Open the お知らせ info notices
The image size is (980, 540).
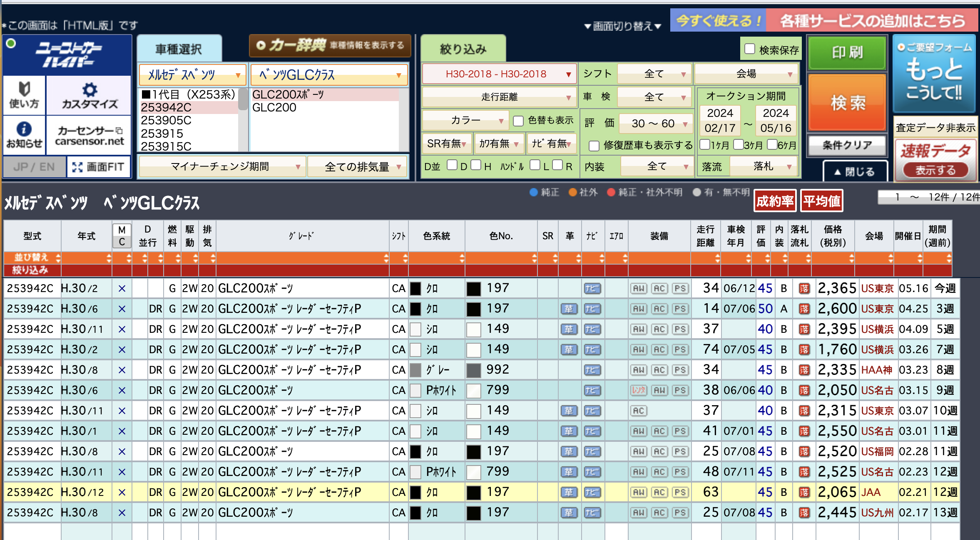pos(24,135)
